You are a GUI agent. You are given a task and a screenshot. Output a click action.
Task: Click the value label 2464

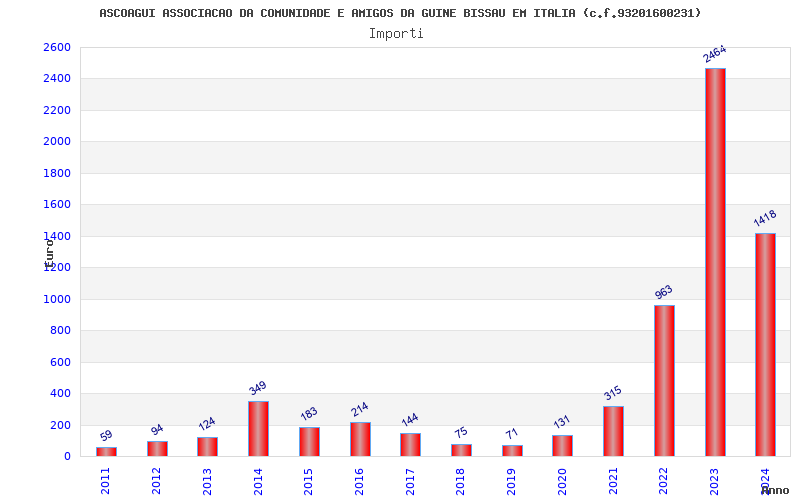[x=714, y=54]
